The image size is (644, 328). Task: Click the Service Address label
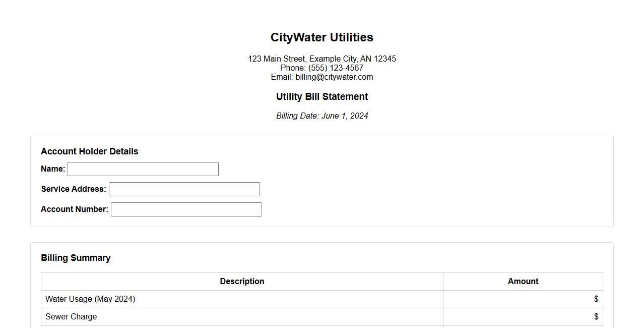(x=74, y=189)
